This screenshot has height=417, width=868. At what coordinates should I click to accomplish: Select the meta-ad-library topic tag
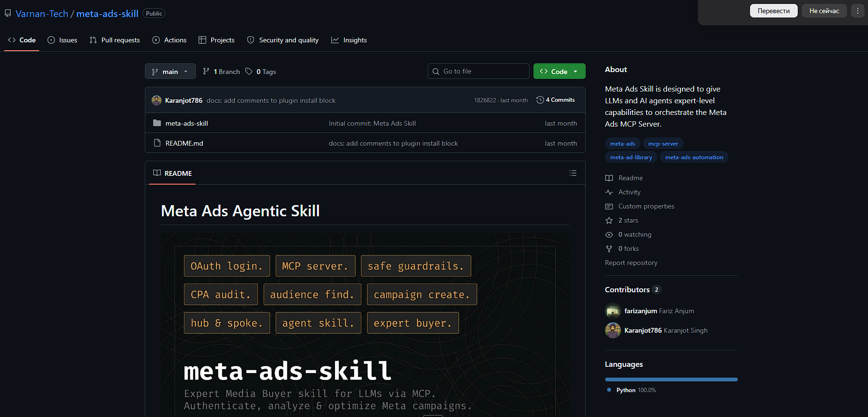[631, 157]
